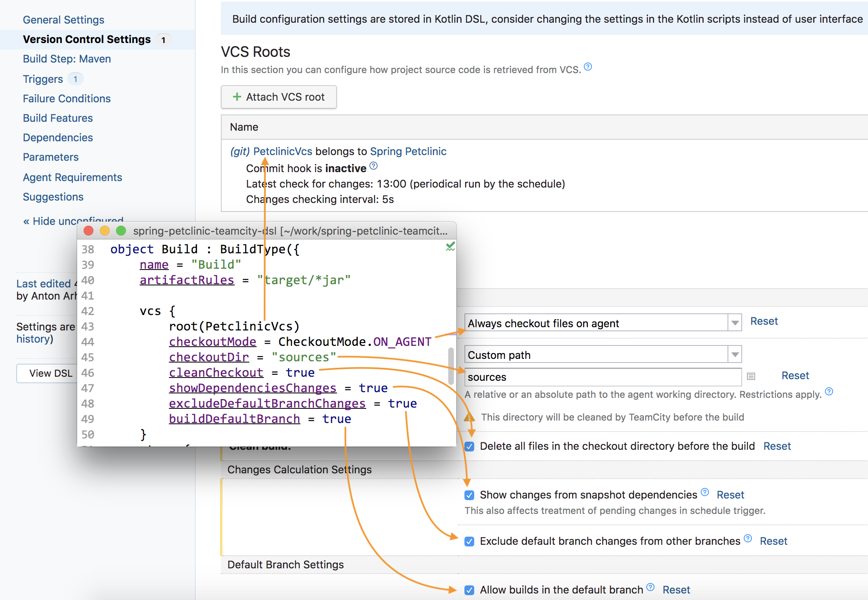Click checkoutMode property in code editor
The width and height of the screenshot is (868, 600).
pyautogui.click(x=213, y=342)
